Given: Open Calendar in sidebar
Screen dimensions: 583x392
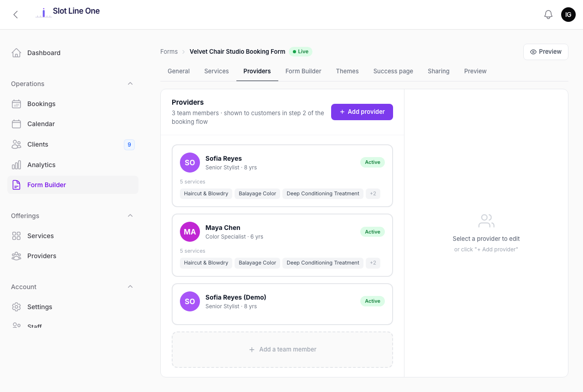Looking at the screenshot, I should pyautogui.click(x=73, y=124).
